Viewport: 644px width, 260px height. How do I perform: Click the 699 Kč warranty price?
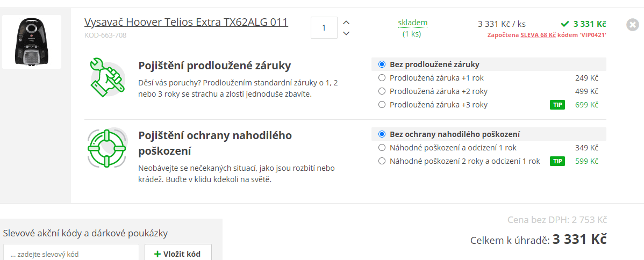pos(586,105)
